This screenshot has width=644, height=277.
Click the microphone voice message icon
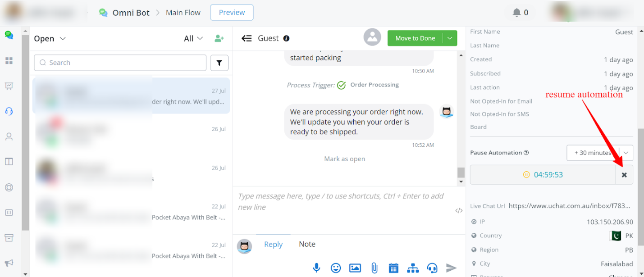click(317, 268)
